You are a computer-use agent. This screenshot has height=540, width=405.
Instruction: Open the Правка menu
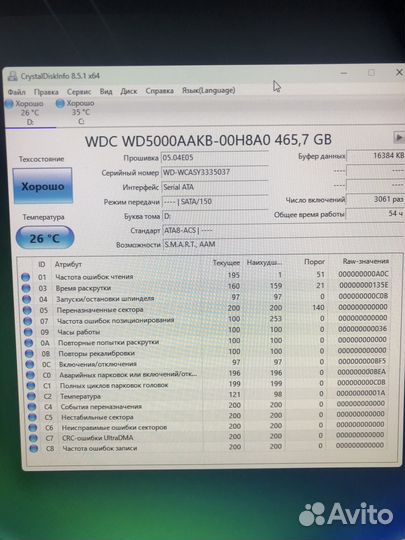tap(46, 92)
